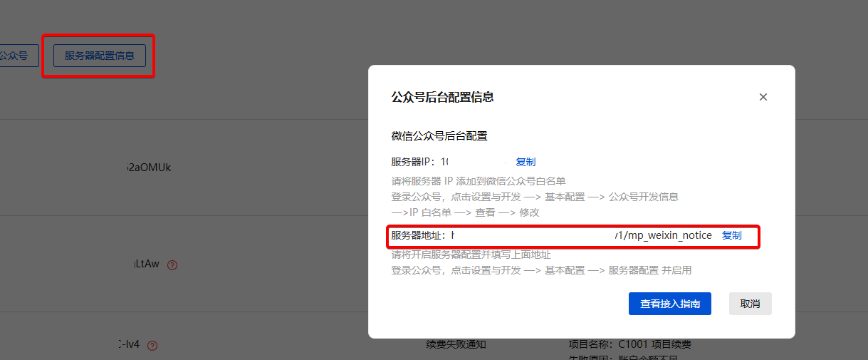868x360 pixels.
Task: Click the 公众号后台配置信息 dialog title
Action: point(442,97)
